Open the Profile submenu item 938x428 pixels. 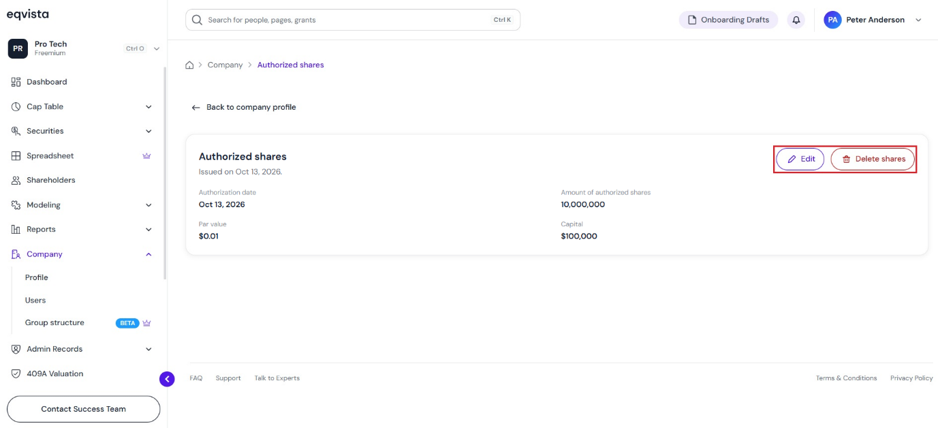click(x=36, y=278)
